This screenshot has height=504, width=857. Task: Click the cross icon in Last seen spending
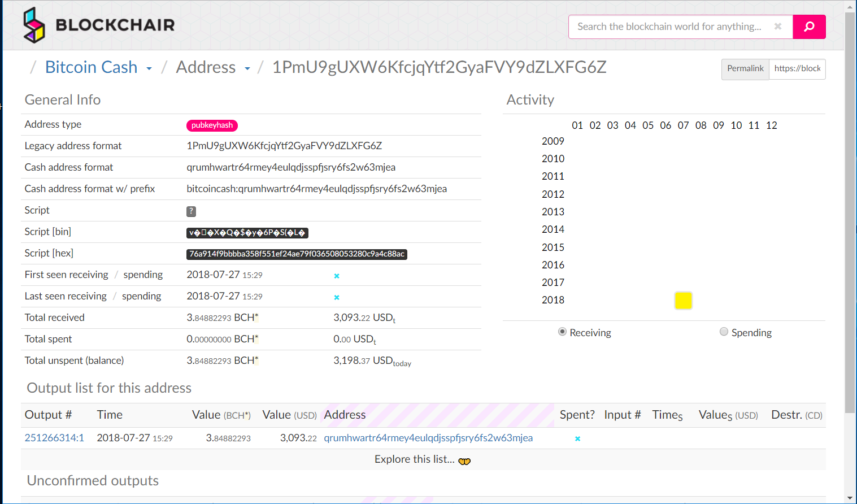337,297
